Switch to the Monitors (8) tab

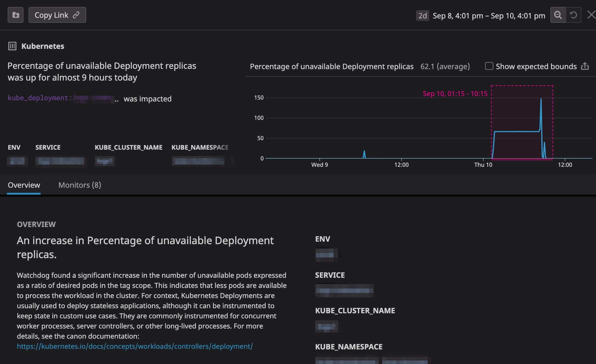pyautogui.click(x=79, y=185)
